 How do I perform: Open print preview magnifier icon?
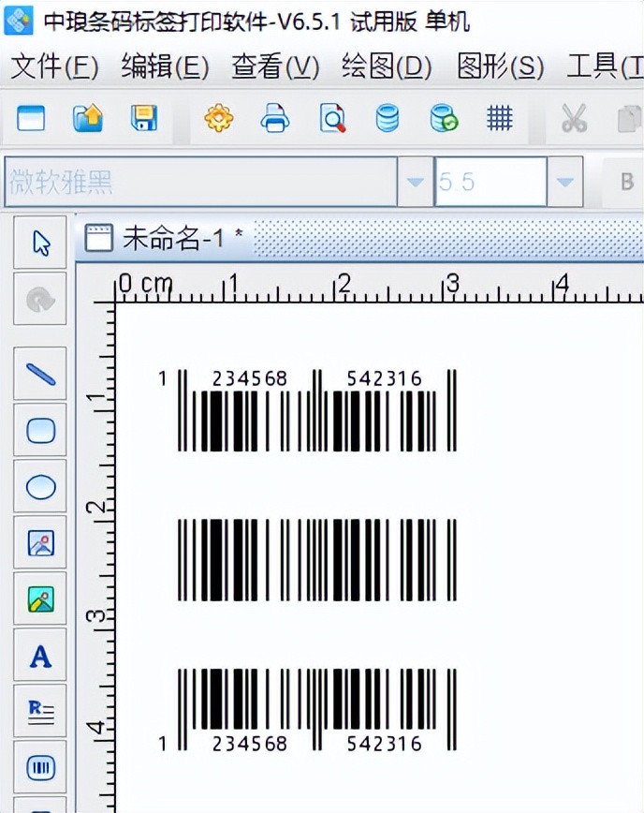point(331,118)
